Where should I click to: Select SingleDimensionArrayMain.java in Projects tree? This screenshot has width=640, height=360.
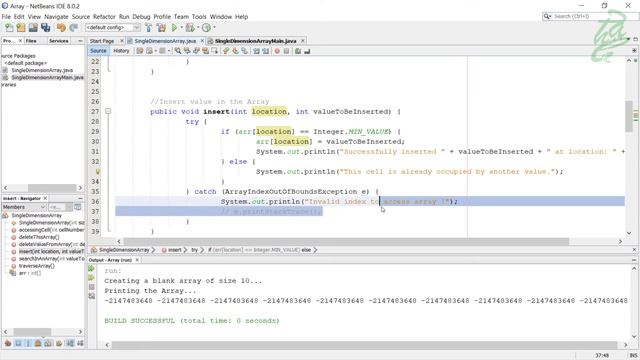47,77
